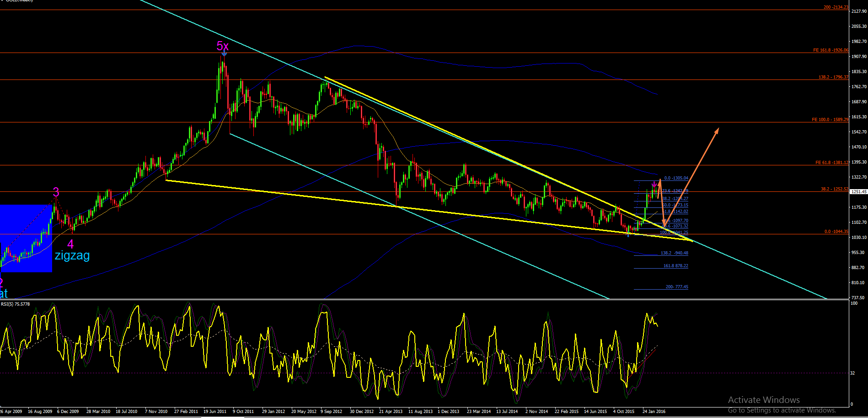Click the current price marker 1251.45

click(x=858, y=192)
